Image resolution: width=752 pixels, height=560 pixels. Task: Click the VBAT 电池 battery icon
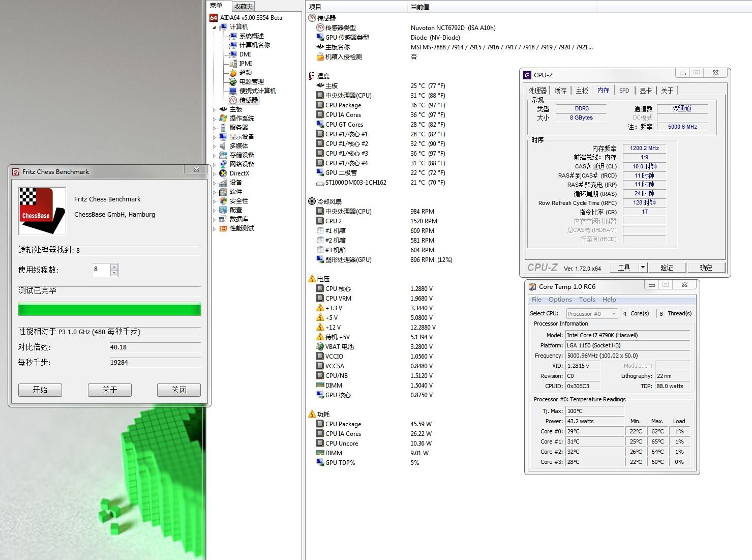pos(320,346)
